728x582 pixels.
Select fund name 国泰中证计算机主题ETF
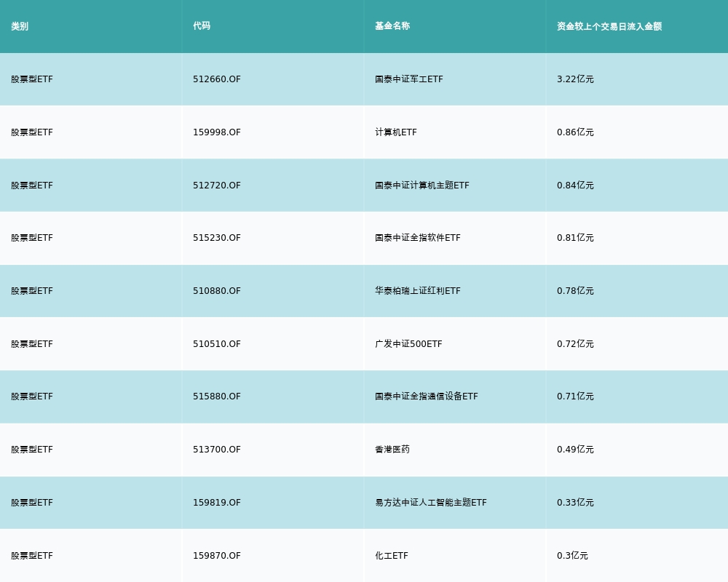coord(422,186)
